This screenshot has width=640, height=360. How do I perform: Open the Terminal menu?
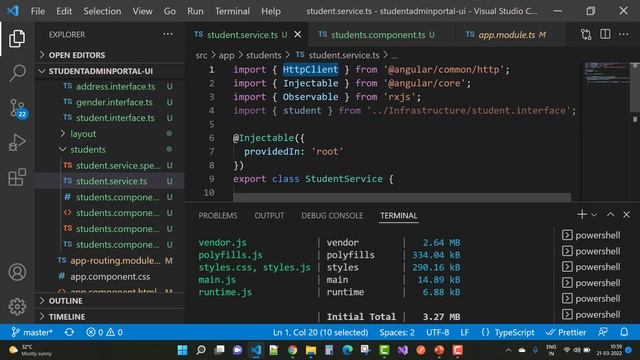coord(232,11)
